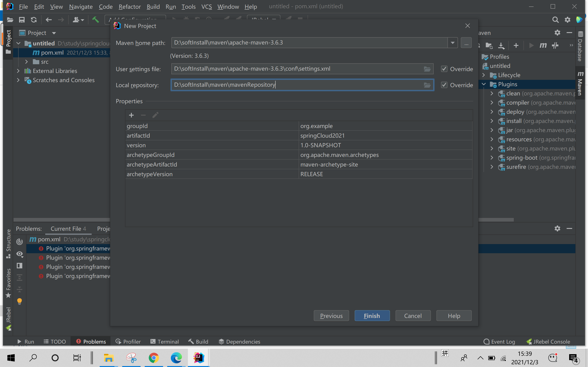
Task: Open the Refactor menu
Action: pos(130,7)
